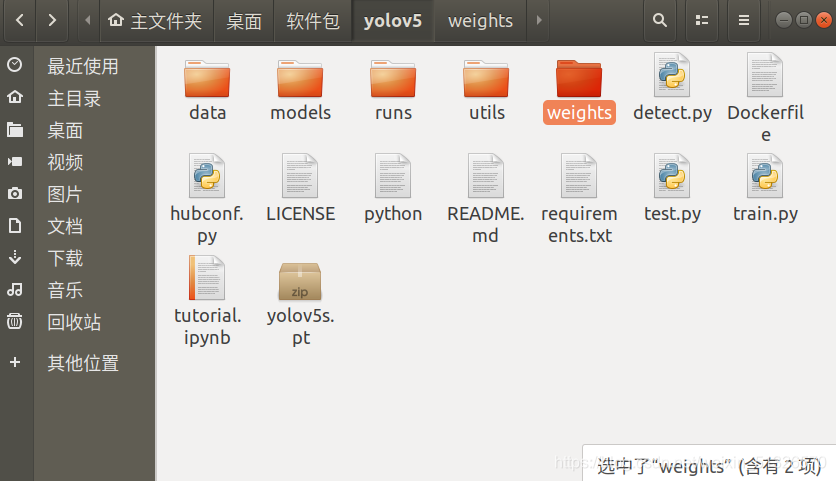This screenshot has height=481, width=836.
Task: Click the document icon beside 文档
Action: 15,226
